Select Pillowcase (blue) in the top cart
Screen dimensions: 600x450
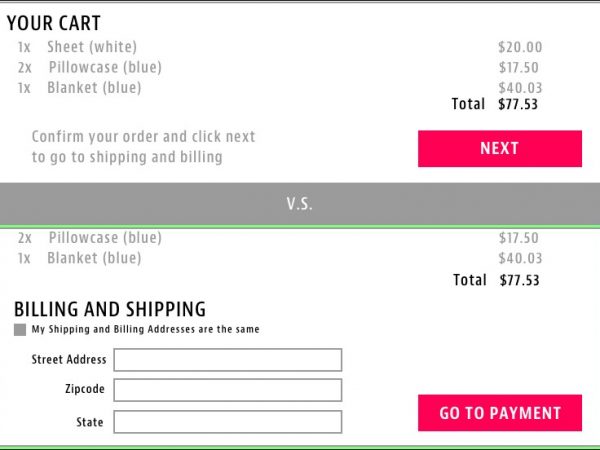click(104, 67)
